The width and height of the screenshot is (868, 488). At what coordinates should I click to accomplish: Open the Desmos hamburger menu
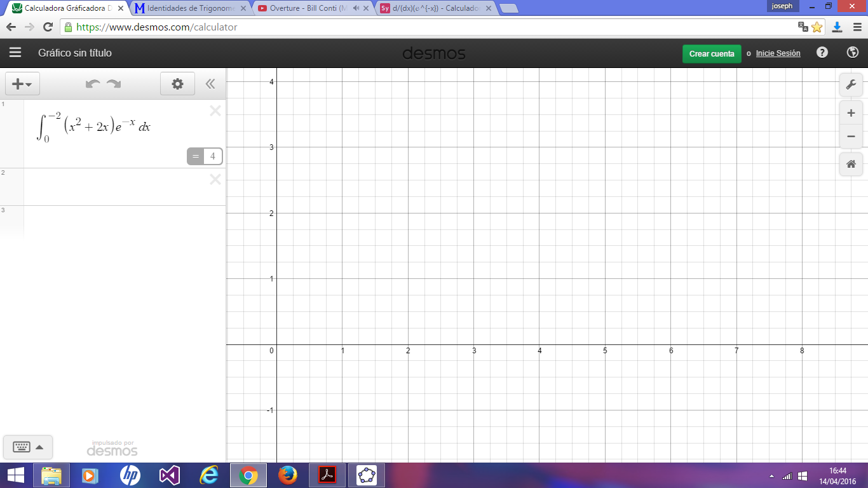15,53
